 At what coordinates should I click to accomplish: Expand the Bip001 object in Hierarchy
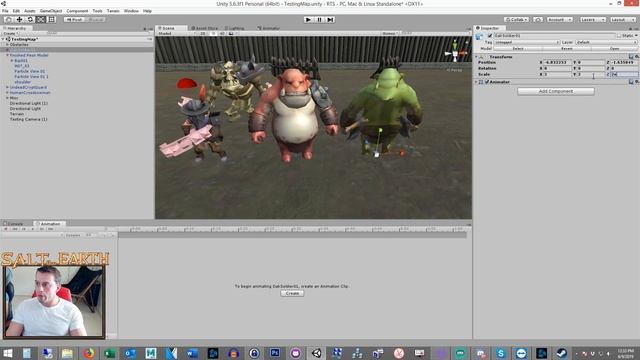12,60
